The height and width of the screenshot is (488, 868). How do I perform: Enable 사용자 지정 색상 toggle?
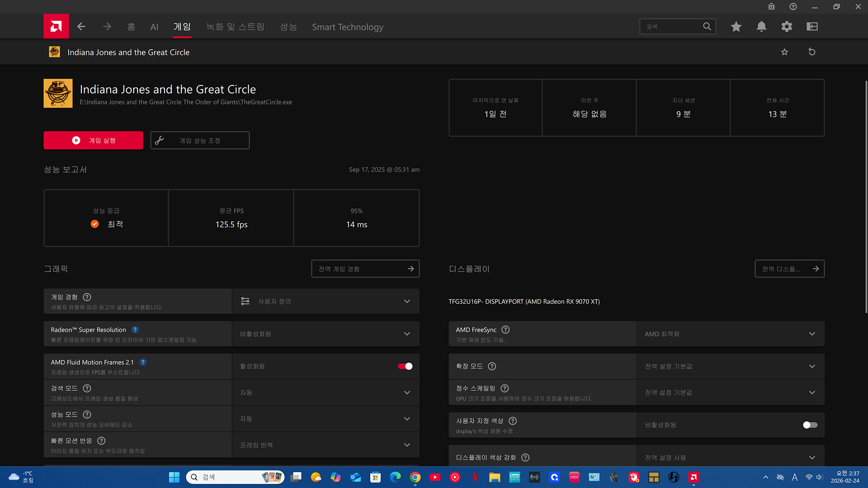[810, 425]
